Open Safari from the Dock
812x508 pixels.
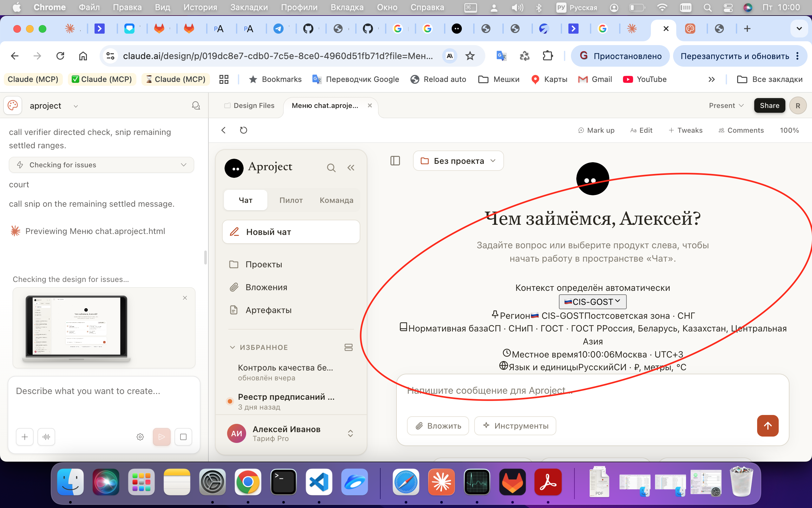[x=406, y=482]
